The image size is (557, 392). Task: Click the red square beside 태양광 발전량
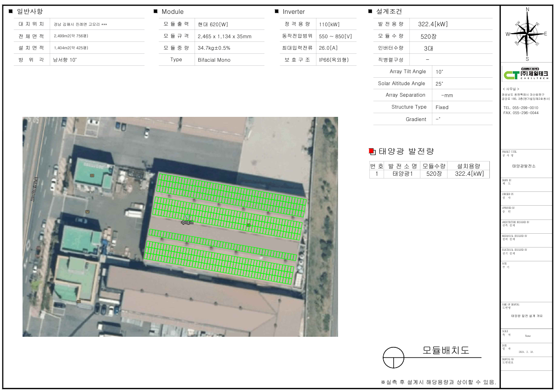(372, 151)
